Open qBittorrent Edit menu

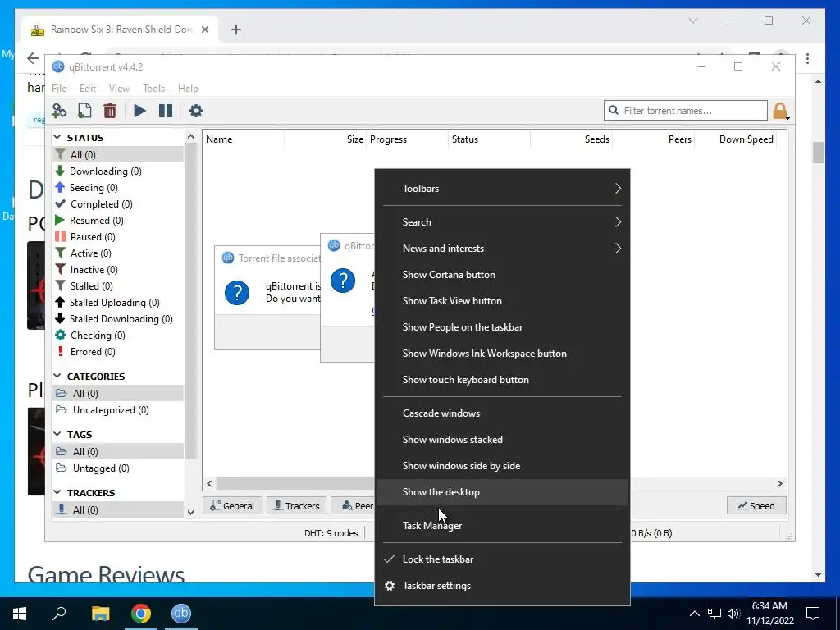tap(87, 89)
